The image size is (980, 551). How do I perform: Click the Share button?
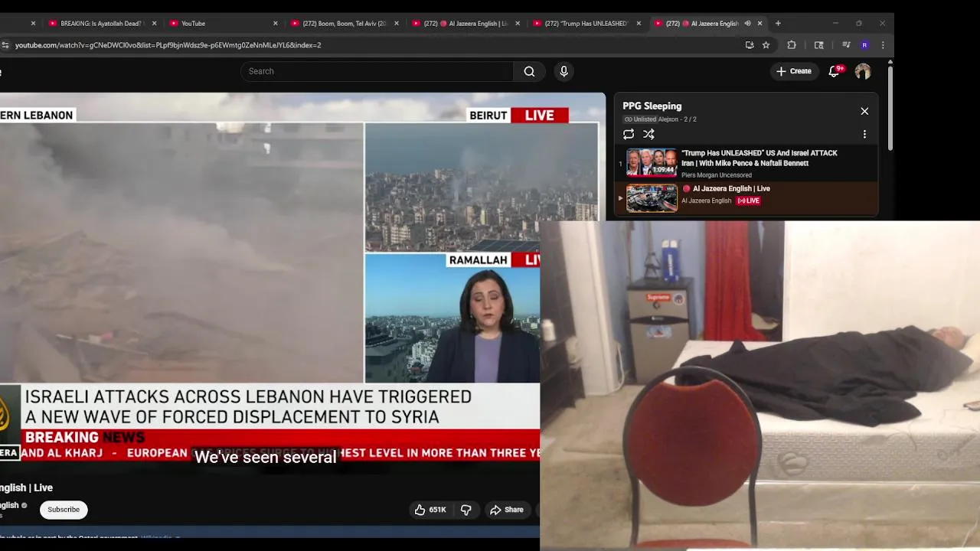tap(507, 510)
